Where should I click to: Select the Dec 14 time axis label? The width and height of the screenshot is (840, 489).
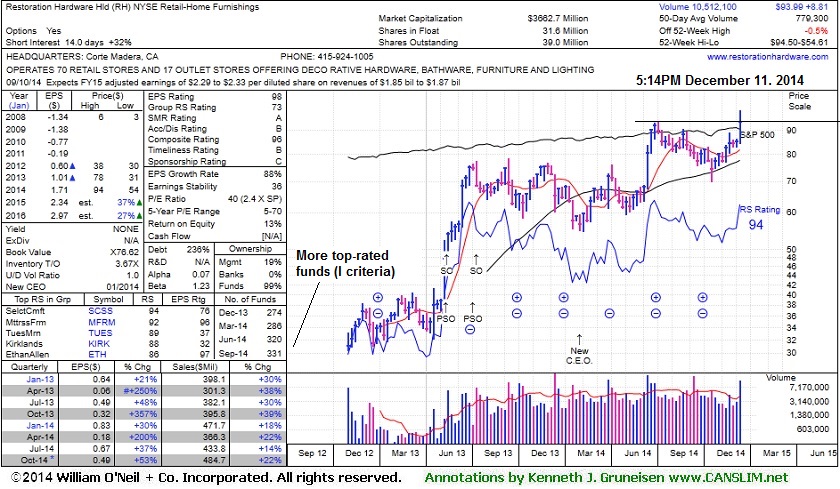coord(731,453)
